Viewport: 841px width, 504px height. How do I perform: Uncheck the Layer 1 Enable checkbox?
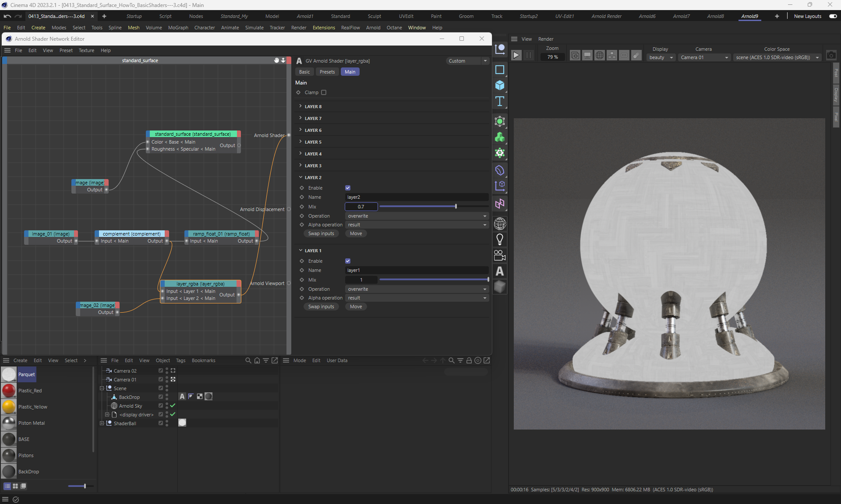pyautogui.click(x=348, y=261)
